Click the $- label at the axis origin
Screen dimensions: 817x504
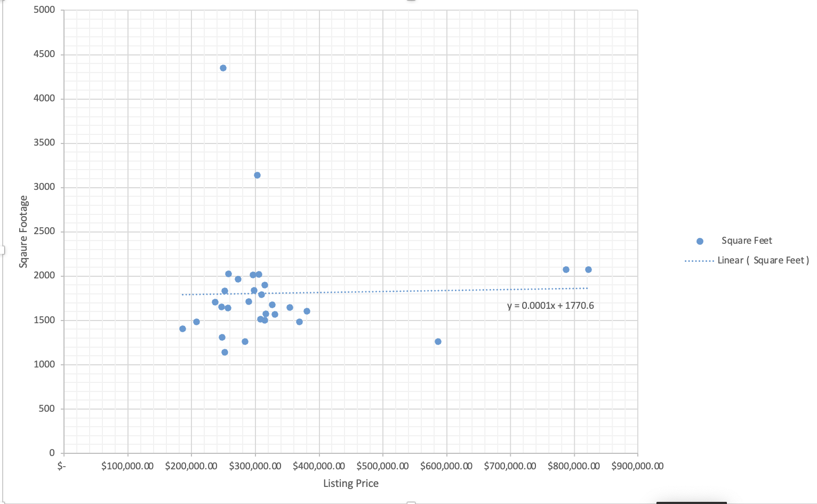[x=62, y=466]
